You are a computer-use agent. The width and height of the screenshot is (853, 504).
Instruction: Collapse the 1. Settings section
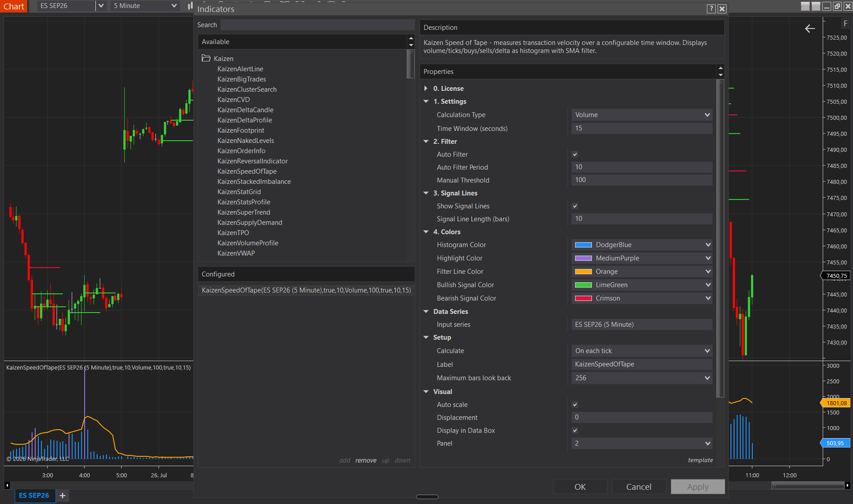(x=426, y=102)
